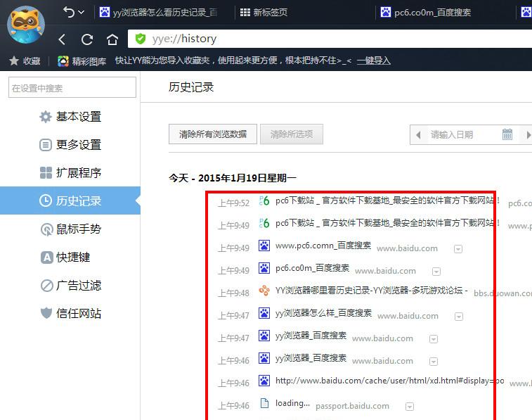Open 鼠标手势 in sidebar

70,229
